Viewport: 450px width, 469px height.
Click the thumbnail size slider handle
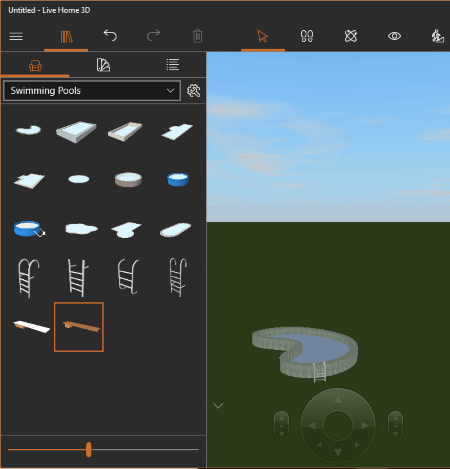[x=88, y=450]
